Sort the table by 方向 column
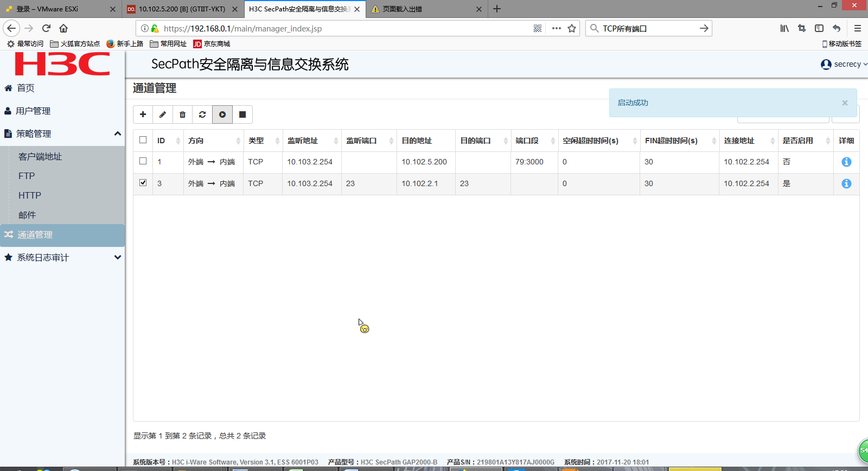Screen dimensions: 868x471 [x=214, y=141]
